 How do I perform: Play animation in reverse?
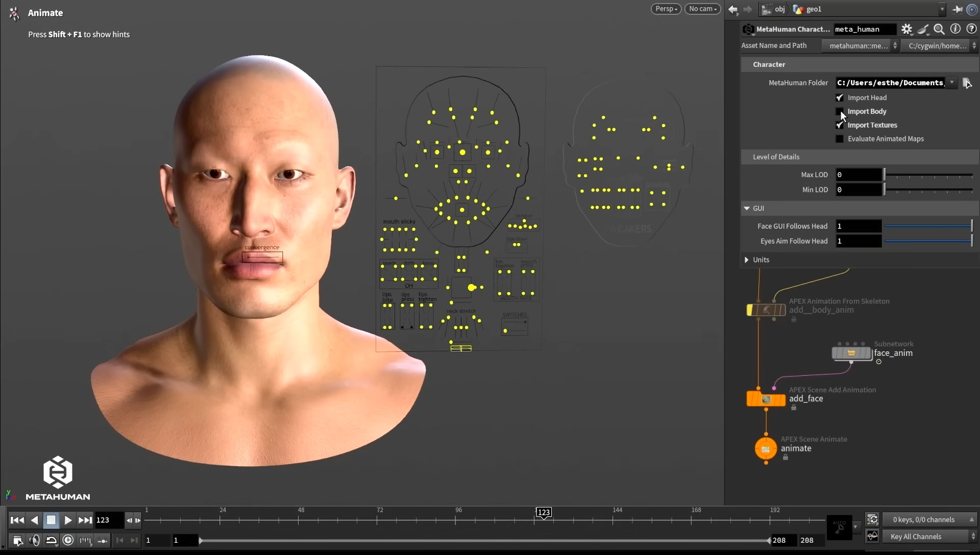34,520
